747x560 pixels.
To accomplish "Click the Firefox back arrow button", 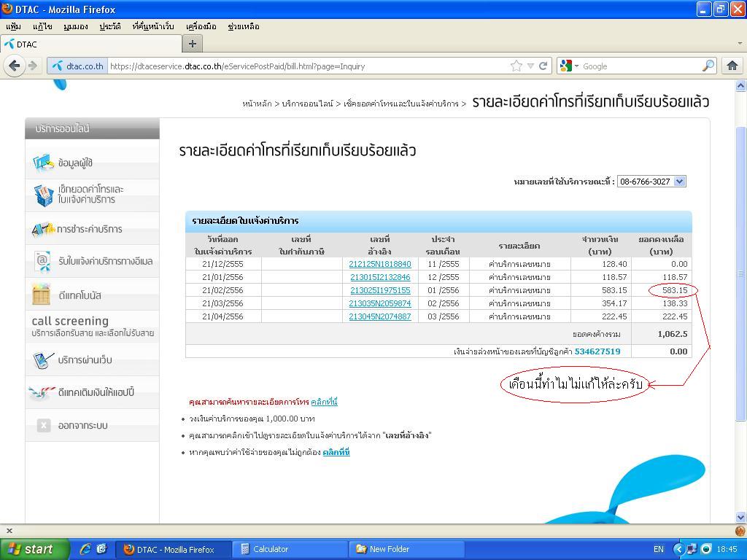I will pos(15,66).
